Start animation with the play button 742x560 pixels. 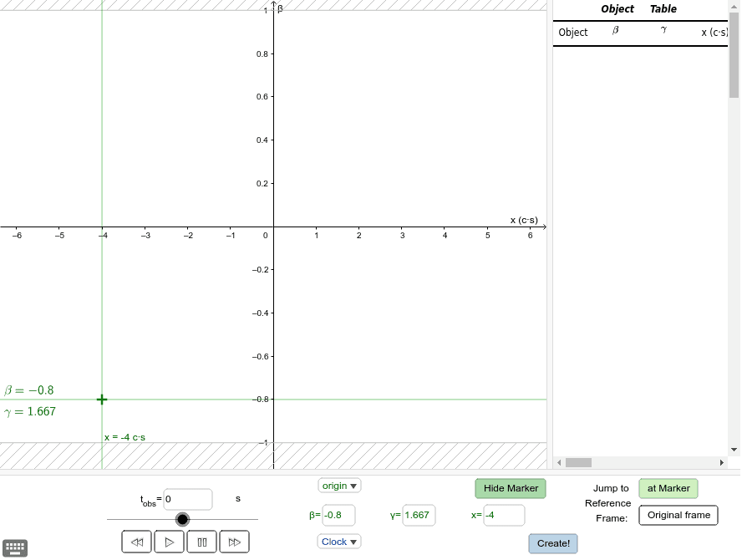169,542
